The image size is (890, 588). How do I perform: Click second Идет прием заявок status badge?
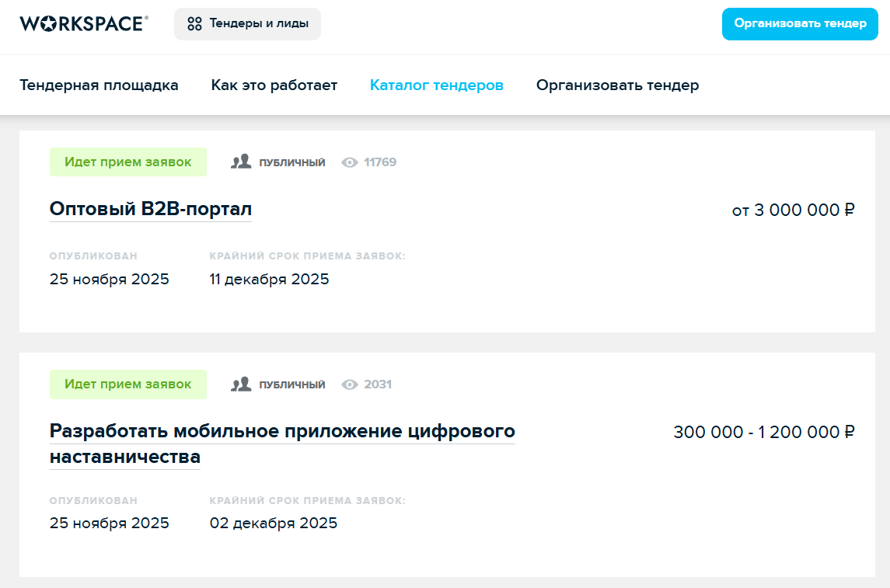[128, 384]
